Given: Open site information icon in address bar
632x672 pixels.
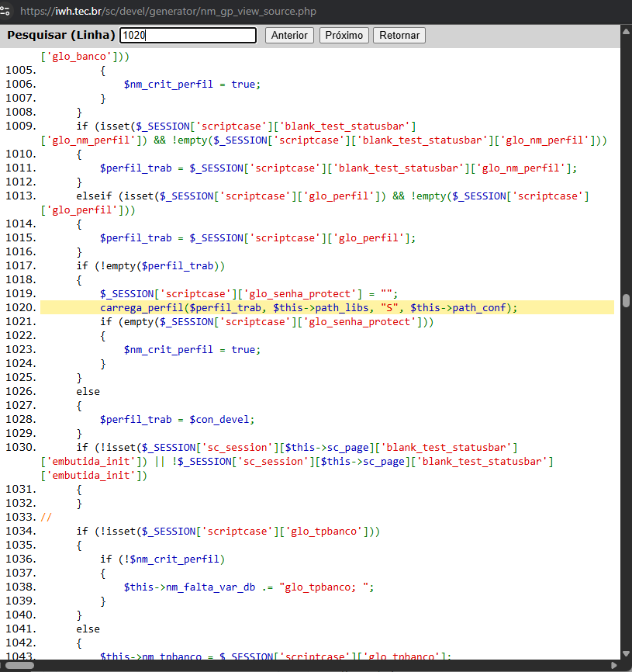Looking at the screenshot, I should [6, 12].
